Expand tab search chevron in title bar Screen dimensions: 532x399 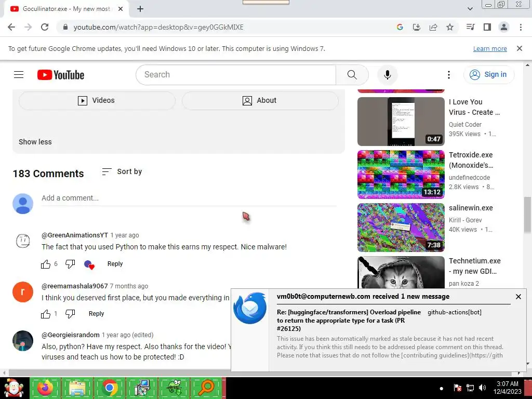tap(470, 9)
